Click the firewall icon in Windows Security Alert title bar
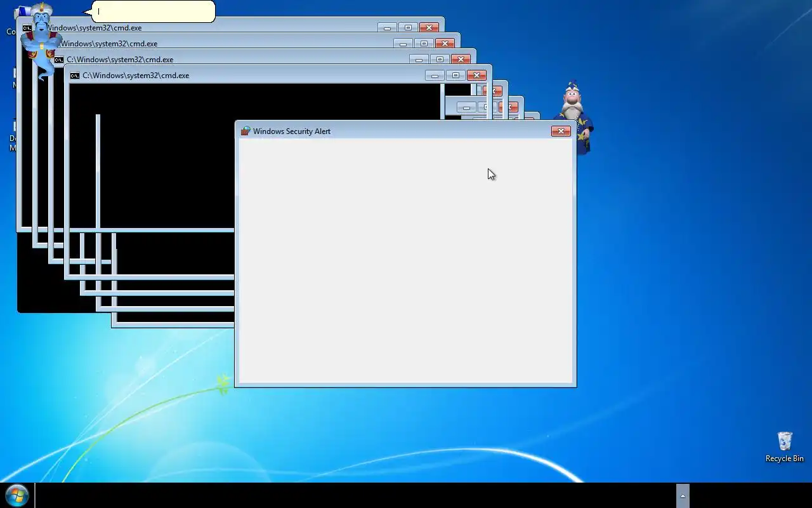This screenshot has width=812, height=508. (246, 131)
